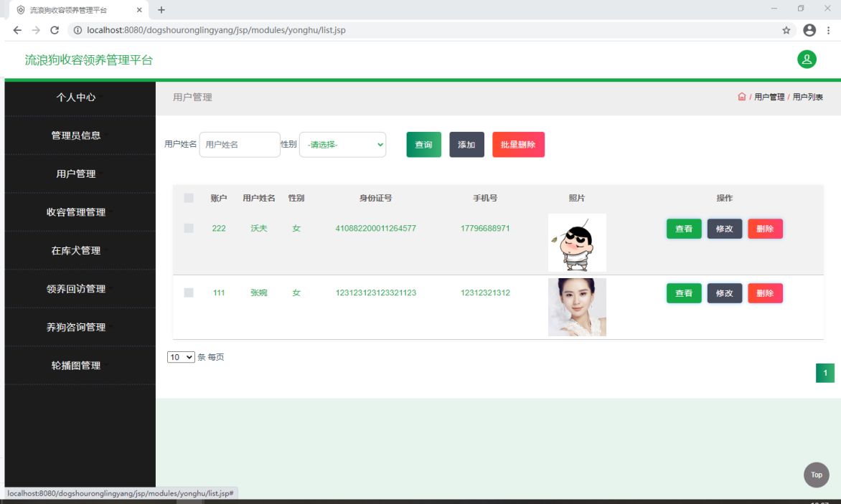This screenshot has width=841, height=504.
Task: Click the green 查询 button
Action: (423, 145)
